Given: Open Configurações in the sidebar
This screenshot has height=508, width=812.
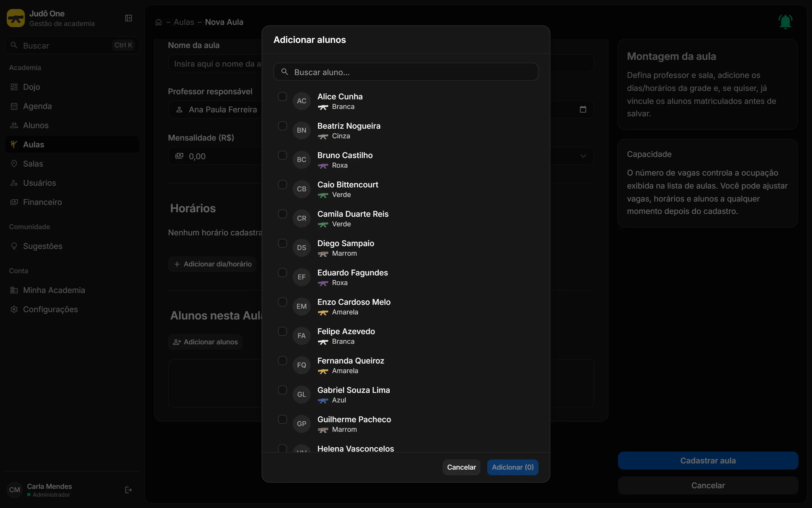Looking at the screenshot, I should tap(72, 309).
